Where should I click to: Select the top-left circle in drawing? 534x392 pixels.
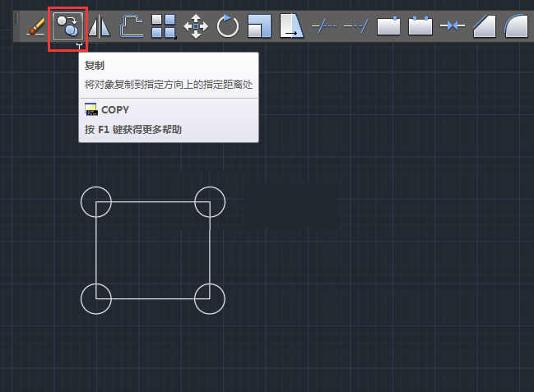coord(96,202)
